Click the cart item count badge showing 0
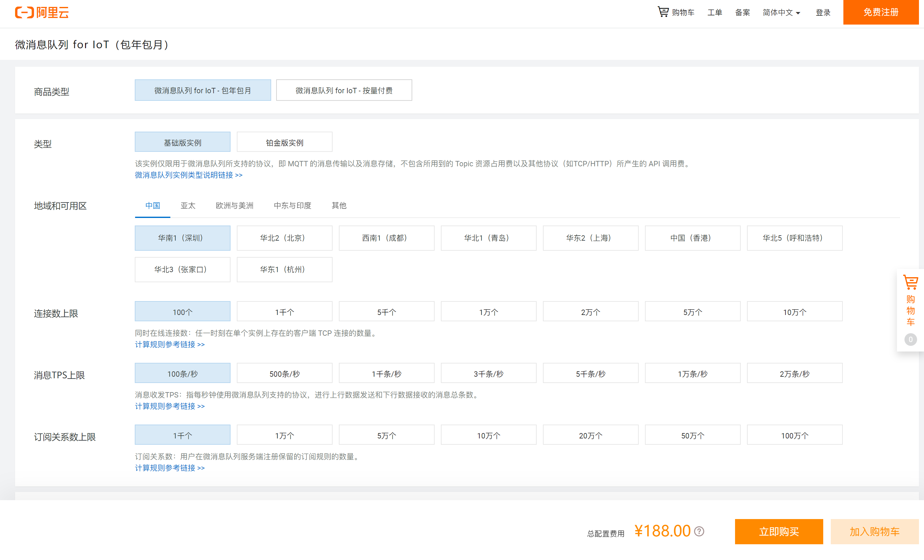This screenshot has width=924, height=560. (910, 340)
